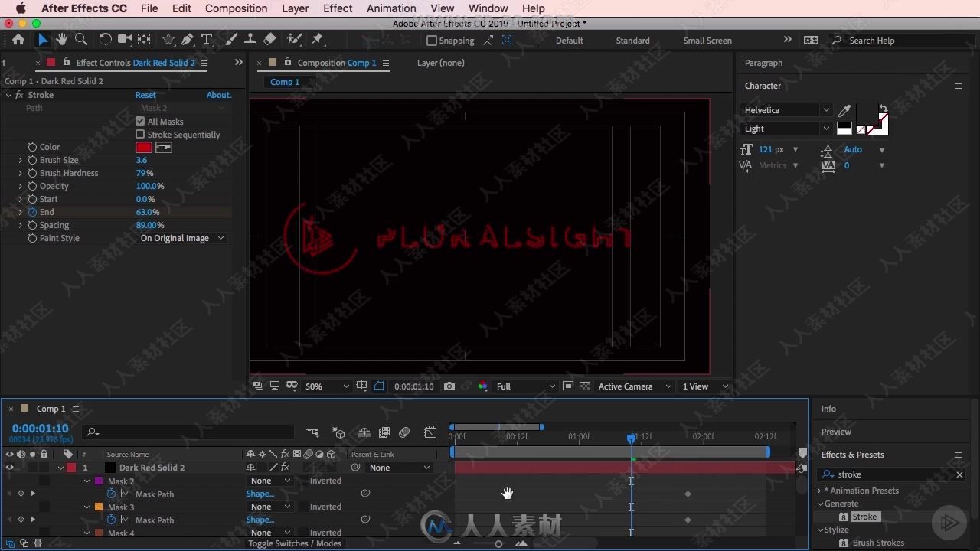The height and width of the screenshot is (551, 980).
Task: Enable Frame Blending timeline switch
Action: [x=384, y=432]
